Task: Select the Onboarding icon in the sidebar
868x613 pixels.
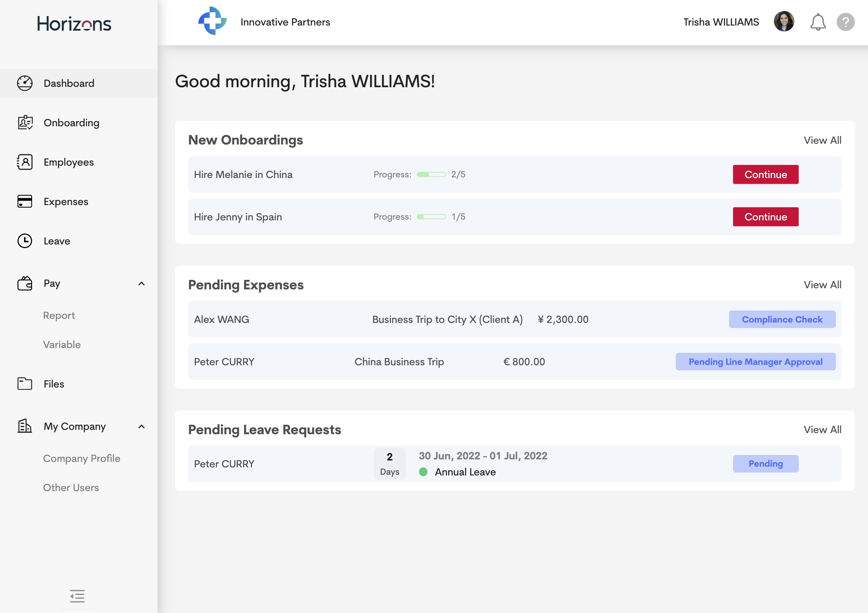Action: [24, 123]
